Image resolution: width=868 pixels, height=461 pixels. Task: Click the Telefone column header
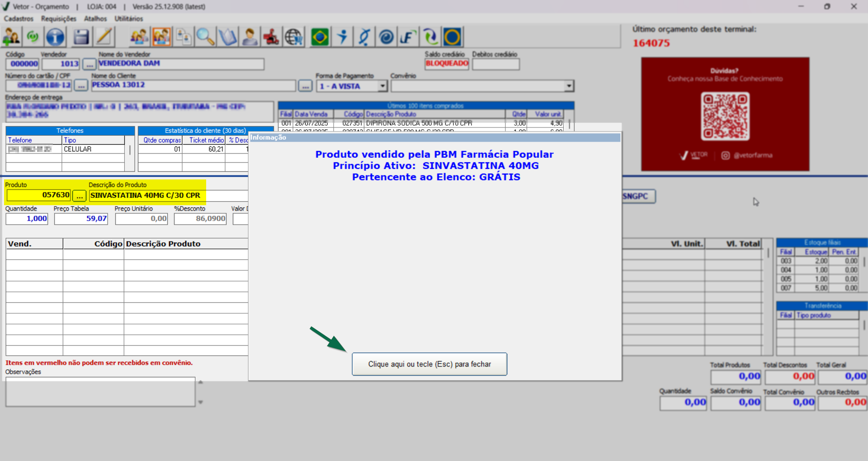[33, 140]
